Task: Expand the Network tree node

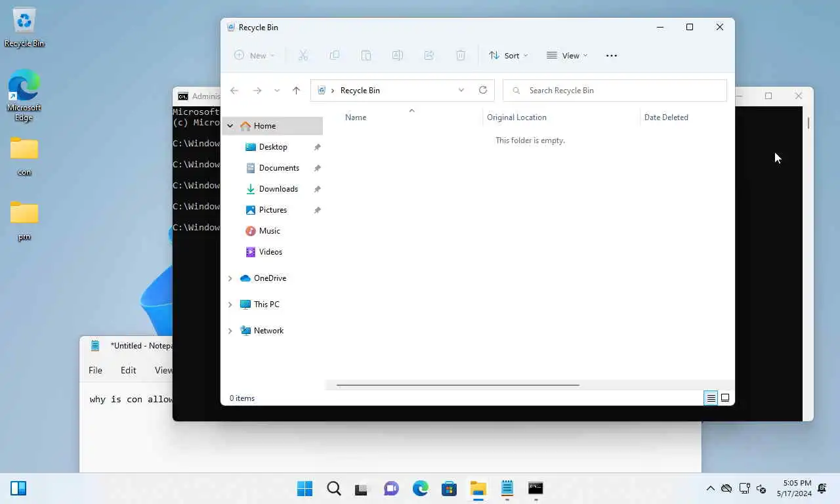Action: click(x=230, y=331)
